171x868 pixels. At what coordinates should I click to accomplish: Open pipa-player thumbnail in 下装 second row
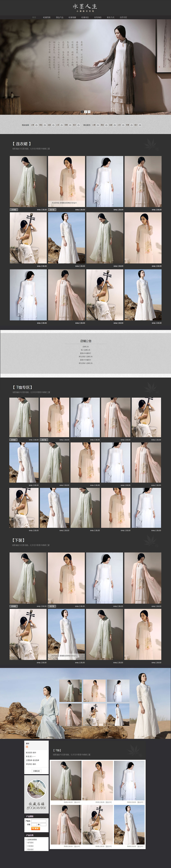tap(28, 634)
